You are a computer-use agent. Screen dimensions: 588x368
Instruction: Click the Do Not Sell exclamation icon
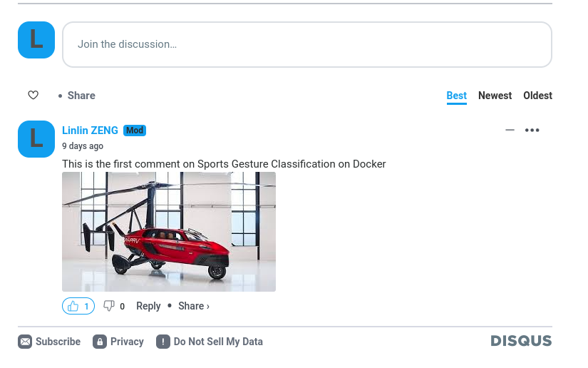coord(163,342)
